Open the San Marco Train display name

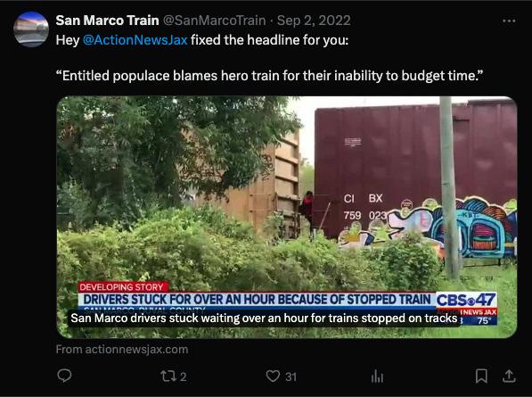click(x=107, y=21)
